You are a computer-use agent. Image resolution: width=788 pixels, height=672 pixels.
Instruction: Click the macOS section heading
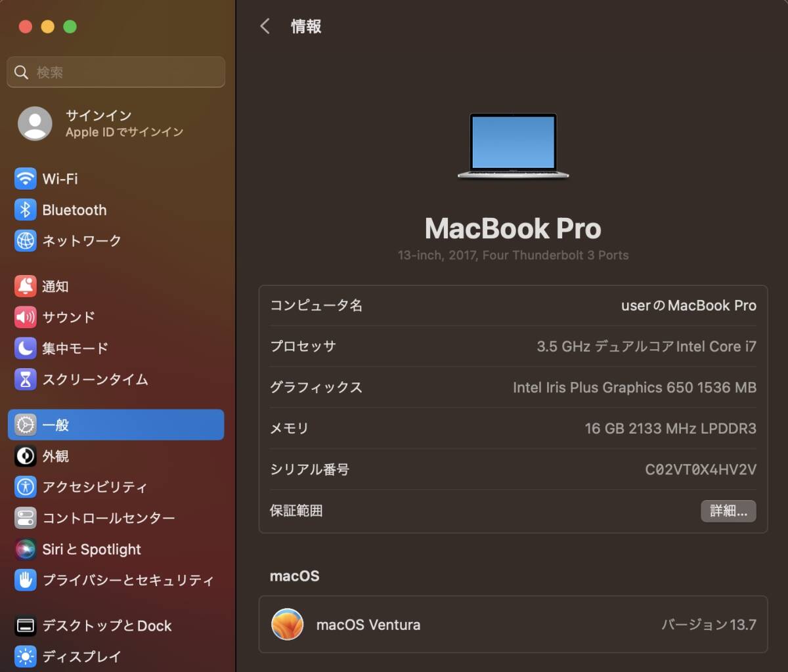(295, 576)
